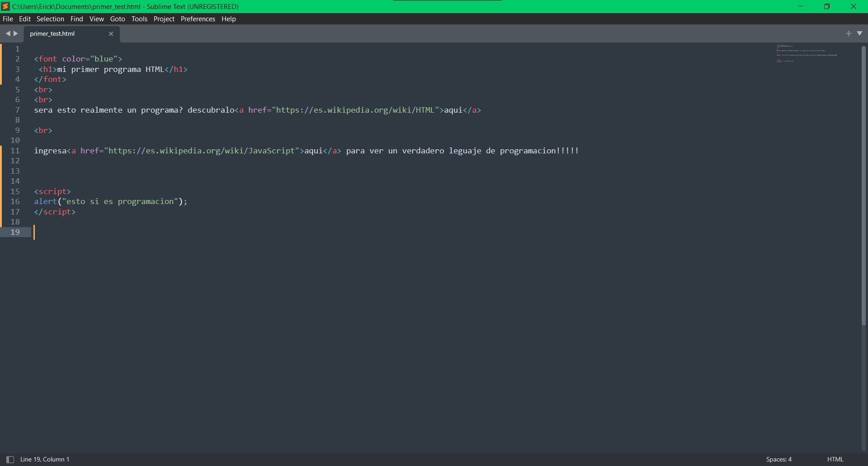Click the <br> tag on line 9
This screenshot has width=868, height=466.
coord(43,130)
